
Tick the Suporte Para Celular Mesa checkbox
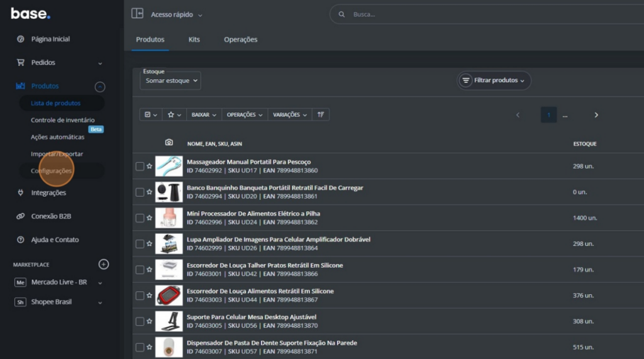(x=140, y=321)
